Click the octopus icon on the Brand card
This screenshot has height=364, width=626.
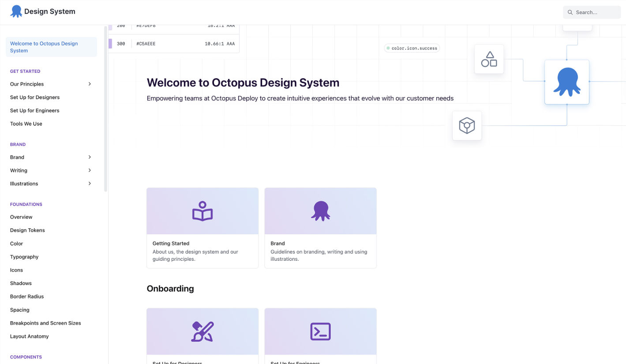tap(320, 210)
